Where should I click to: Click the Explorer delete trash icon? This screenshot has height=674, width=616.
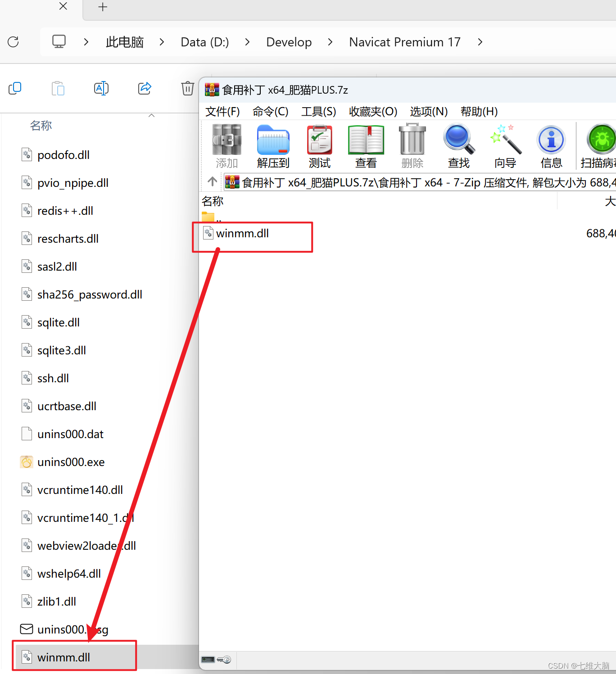point(188,88)
